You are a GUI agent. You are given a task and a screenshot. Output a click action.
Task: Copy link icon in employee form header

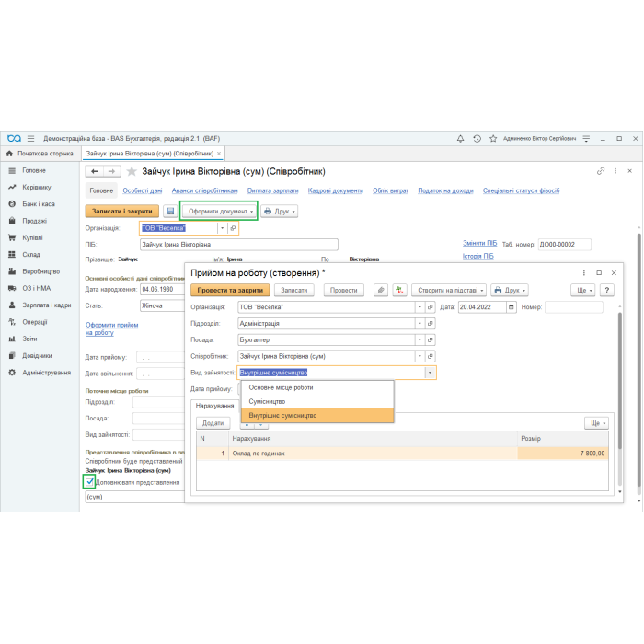coord(601,171)
